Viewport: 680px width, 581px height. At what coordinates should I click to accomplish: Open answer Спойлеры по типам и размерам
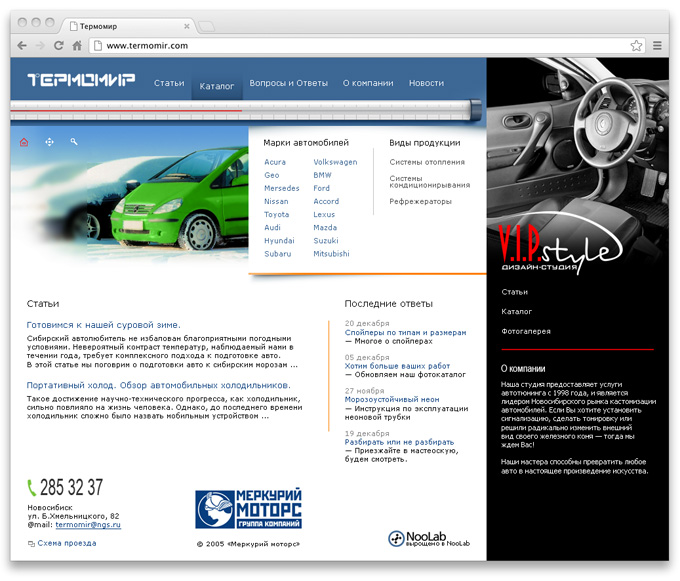coord(405,333)
